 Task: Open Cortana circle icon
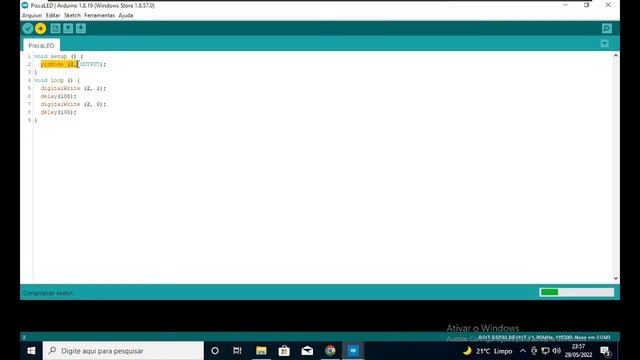coord(215,351)
